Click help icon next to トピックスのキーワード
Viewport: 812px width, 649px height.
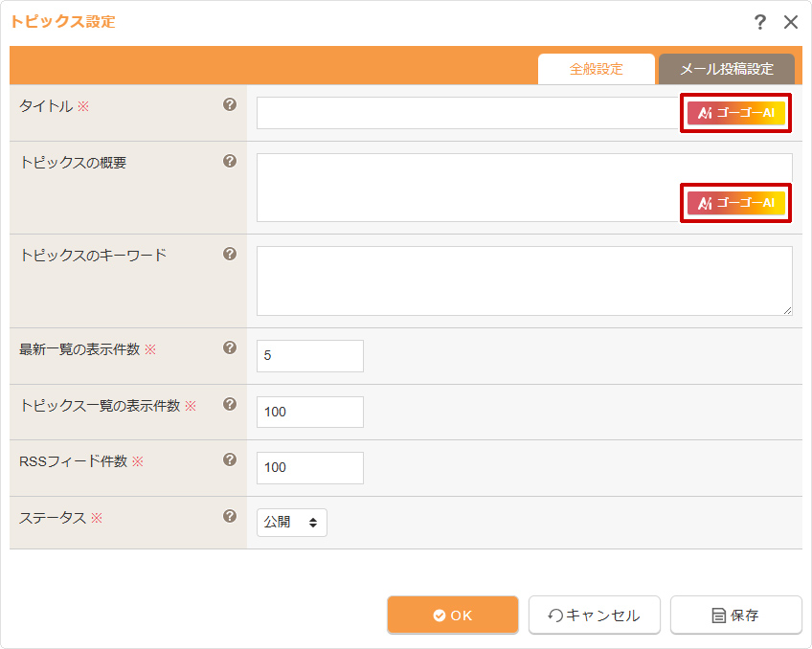[230, 254]
